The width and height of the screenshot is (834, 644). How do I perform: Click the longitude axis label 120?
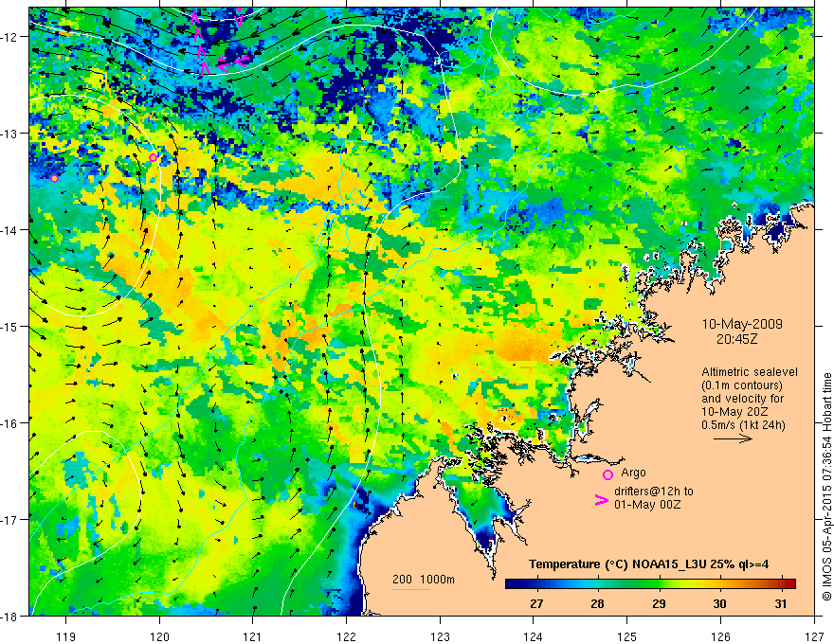pos(159,636)
